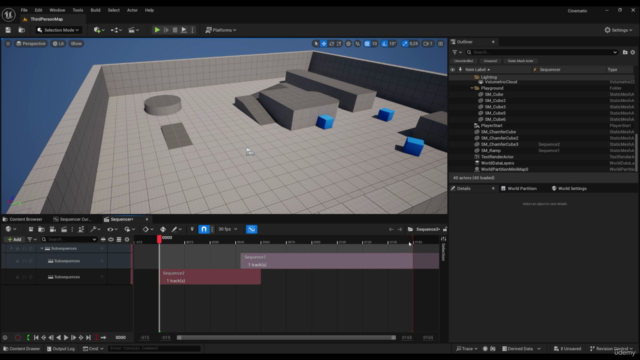Open the sequencer key diamond options
The height and width of the screenshot is (360, 640).
click(x=147, y=229)
